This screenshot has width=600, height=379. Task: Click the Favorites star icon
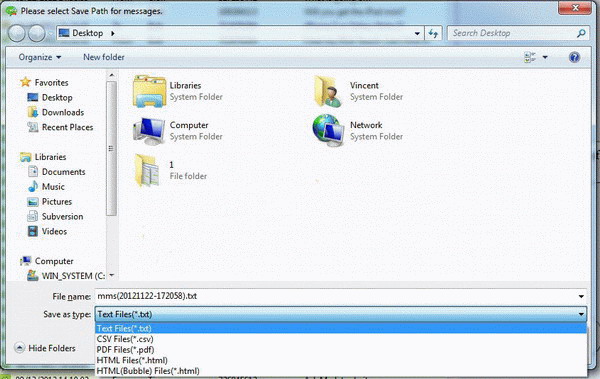(x=25, y=82)
